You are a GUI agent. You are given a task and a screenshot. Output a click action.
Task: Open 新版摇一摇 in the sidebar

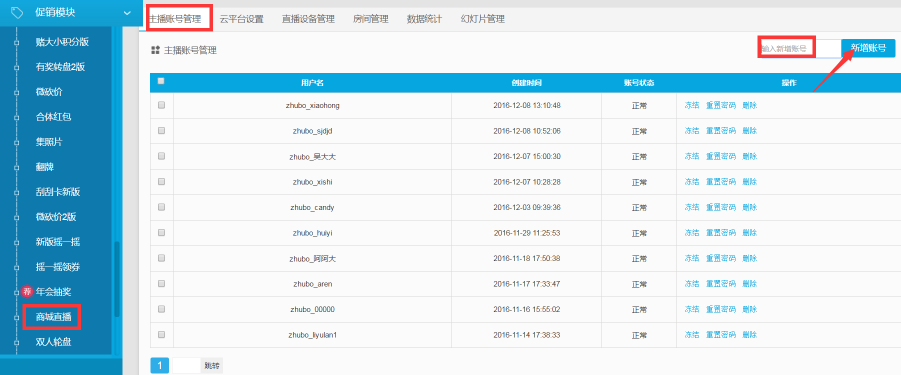57,242
